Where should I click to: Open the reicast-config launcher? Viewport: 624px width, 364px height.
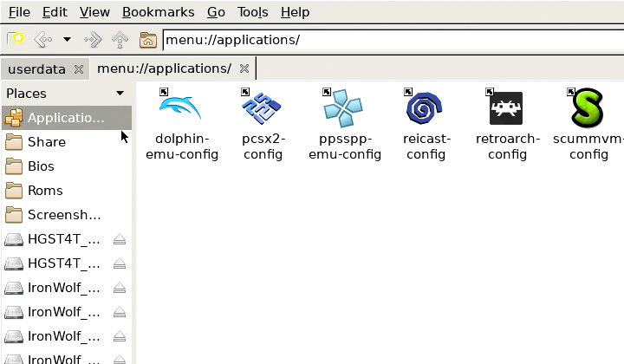pos(425,108)
